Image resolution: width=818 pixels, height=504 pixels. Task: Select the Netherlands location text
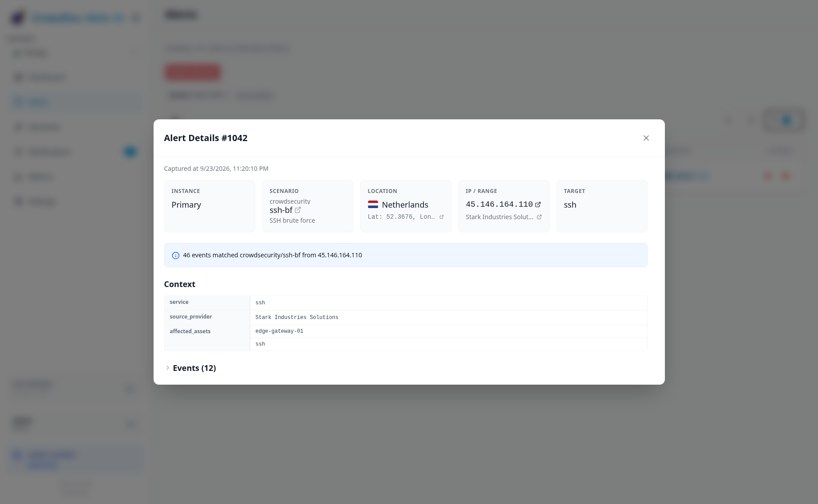405,205
